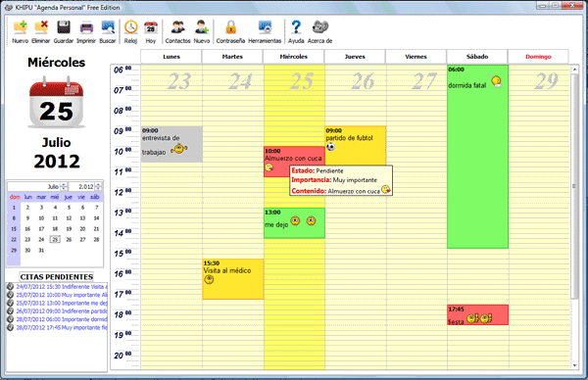Select the Lunes column header
This screenshot has height=380, width=588.
click(x=171, y=57)
